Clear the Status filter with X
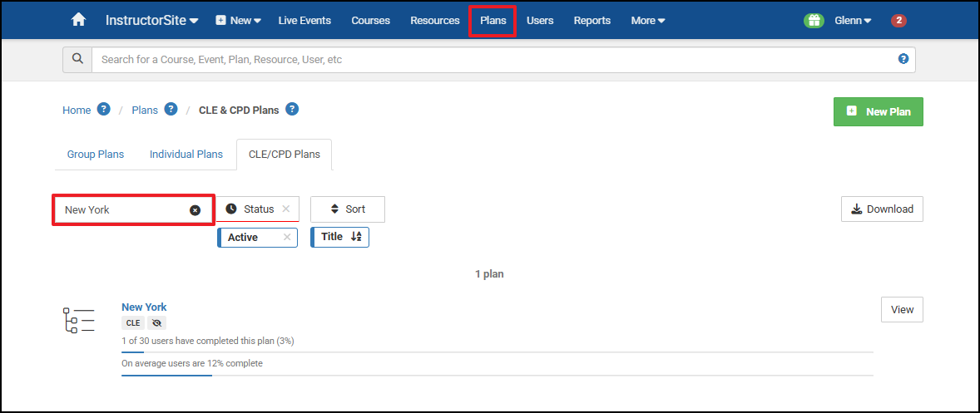 [286, 209]
